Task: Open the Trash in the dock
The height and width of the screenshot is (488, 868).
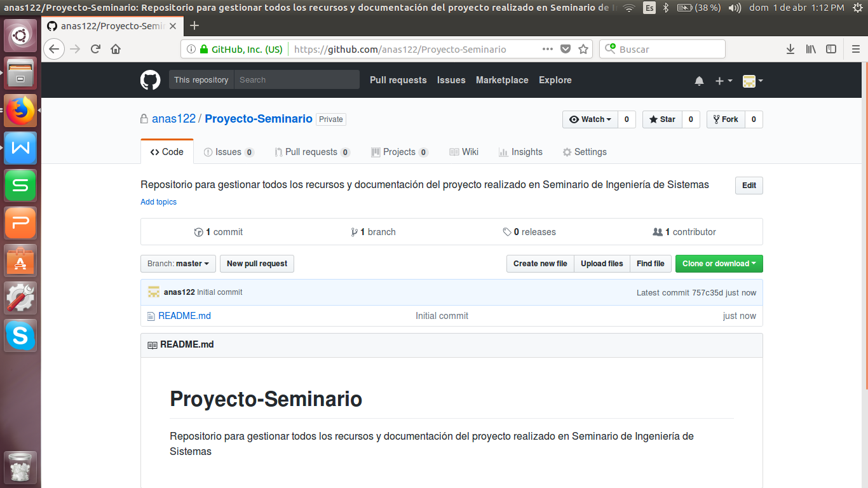Action: [x=20, y=468]
